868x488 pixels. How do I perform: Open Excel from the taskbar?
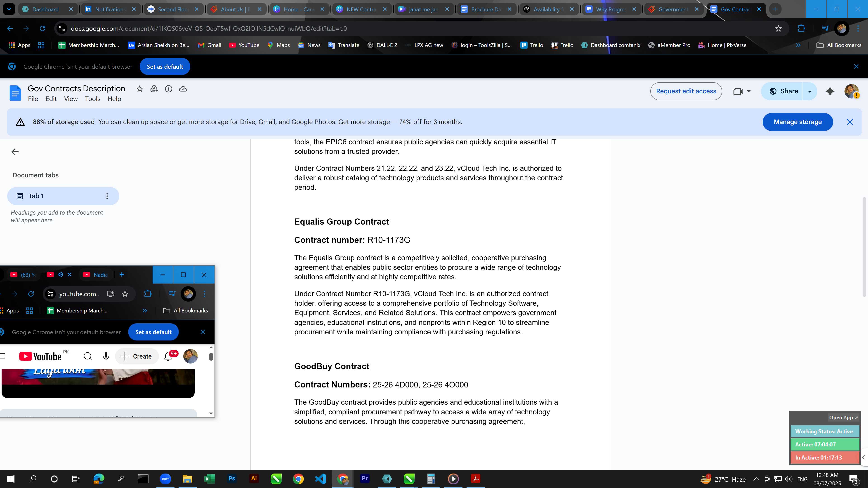209,479
